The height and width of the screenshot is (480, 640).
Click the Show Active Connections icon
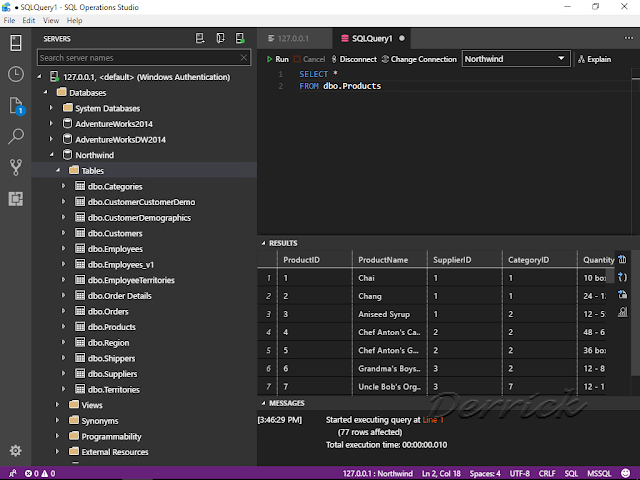[x=240, y=38]
